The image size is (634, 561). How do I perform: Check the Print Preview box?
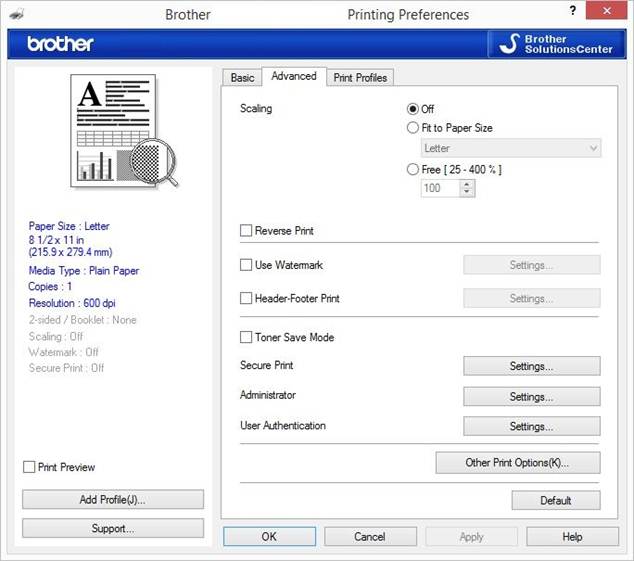(x=29, y=467)
